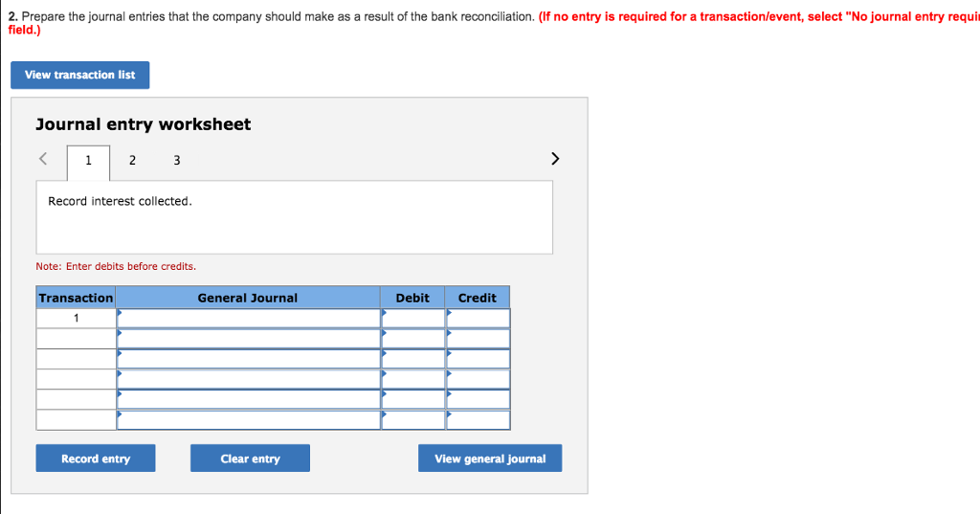Image resolution: width=980 pixels, height=514 pixels.
Task: Click last row General Journal account field
Action: click(249, 419)
